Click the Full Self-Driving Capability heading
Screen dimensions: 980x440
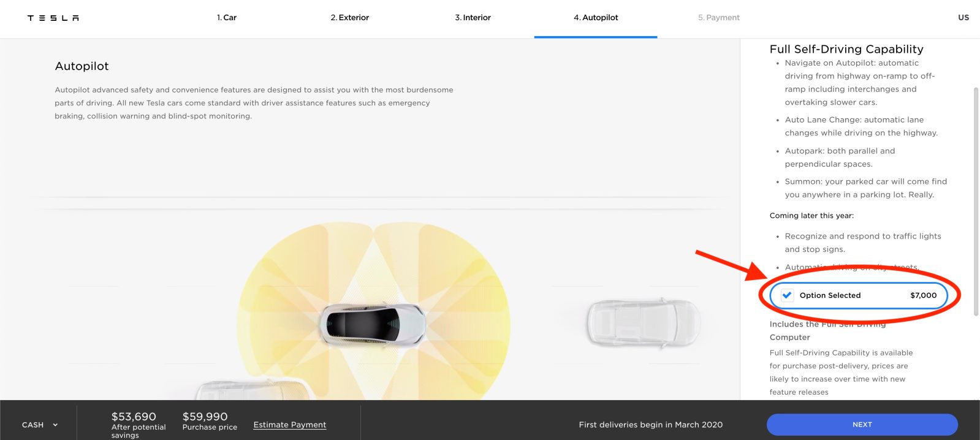(846, 49)
